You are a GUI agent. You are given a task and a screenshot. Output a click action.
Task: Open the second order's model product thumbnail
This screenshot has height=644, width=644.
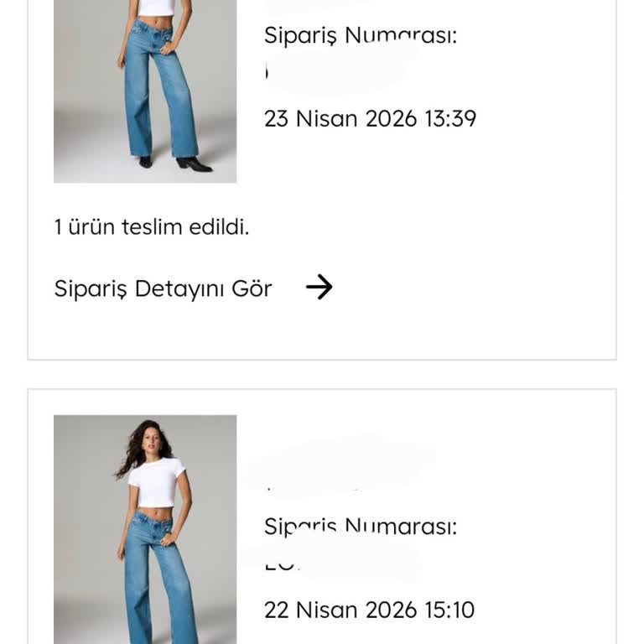[145, 528]
